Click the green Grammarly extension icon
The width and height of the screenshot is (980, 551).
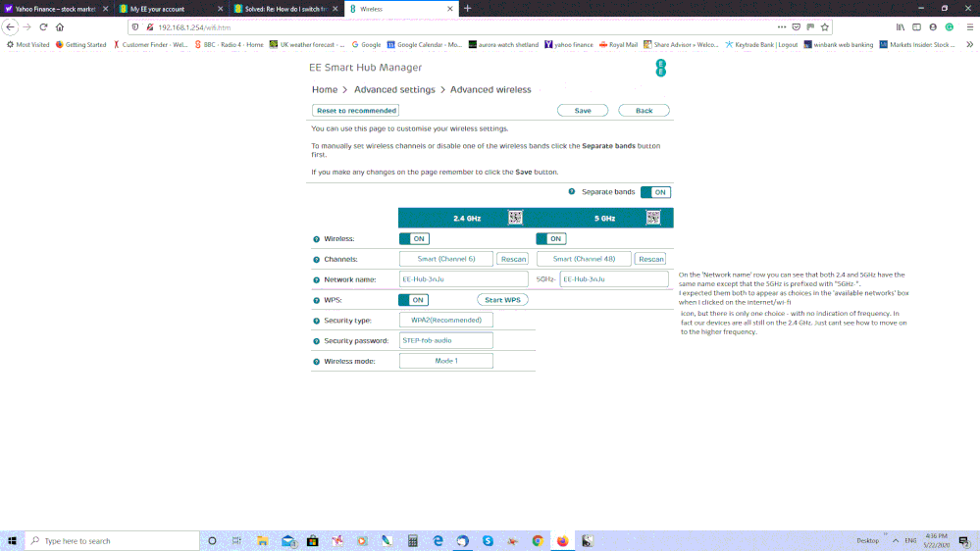pos(950,26)
